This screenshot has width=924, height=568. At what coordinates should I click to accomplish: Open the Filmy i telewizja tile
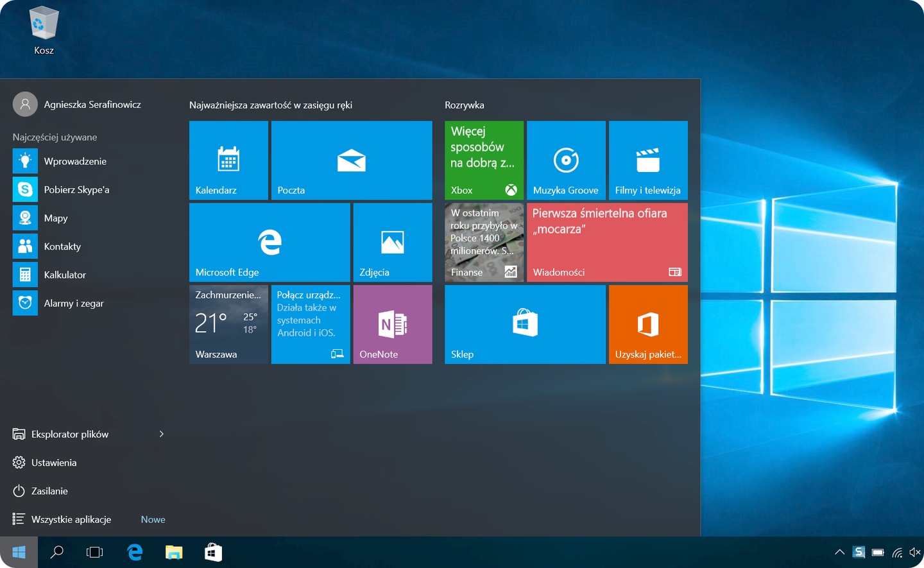648,160
